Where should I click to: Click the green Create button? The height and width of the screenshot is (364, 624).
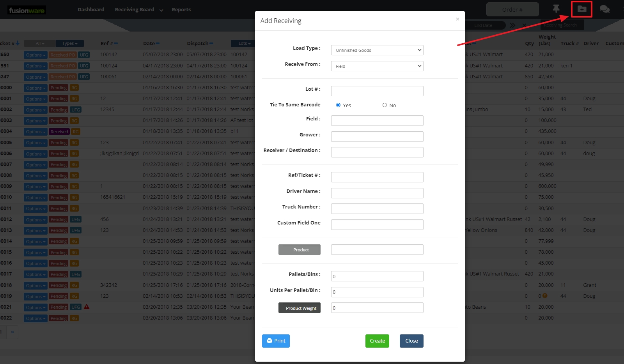[x=377, y=341]
